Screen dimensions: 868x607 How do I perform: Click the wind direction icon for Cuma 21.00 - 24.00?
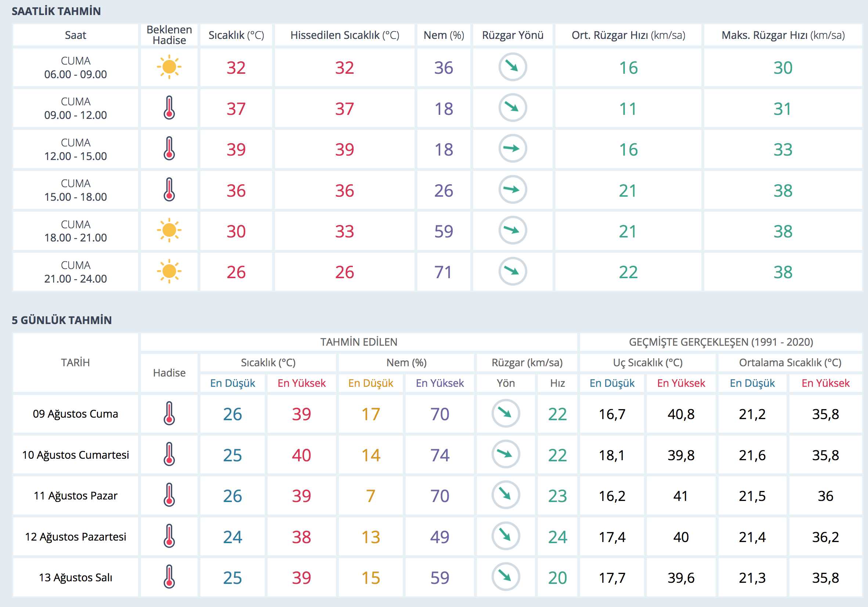click(512, 271)
